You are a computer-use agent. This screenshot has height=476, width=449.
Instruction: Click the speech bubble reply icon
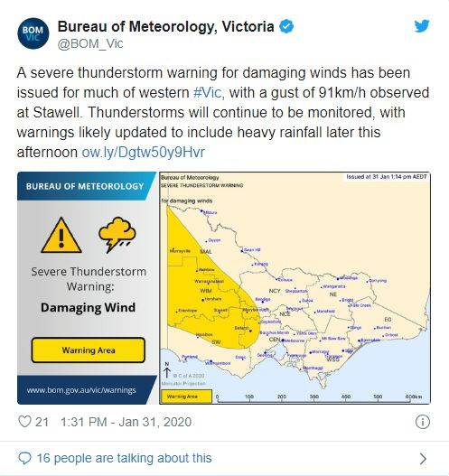pos(24,459)
